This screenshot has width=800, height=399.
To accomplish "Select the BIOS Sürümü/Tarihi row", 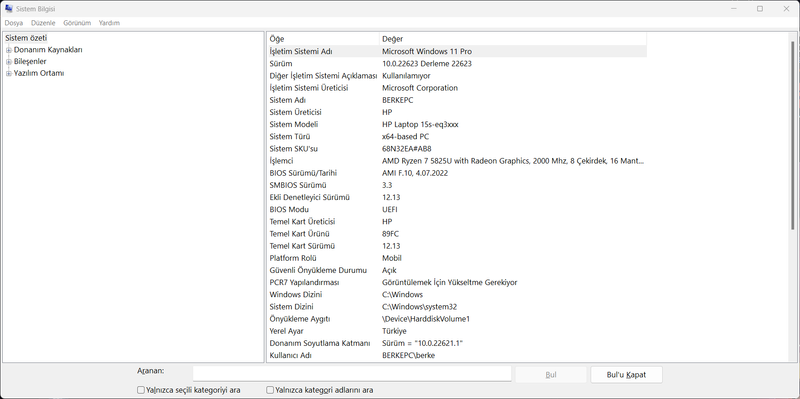I will coord(457,173).
